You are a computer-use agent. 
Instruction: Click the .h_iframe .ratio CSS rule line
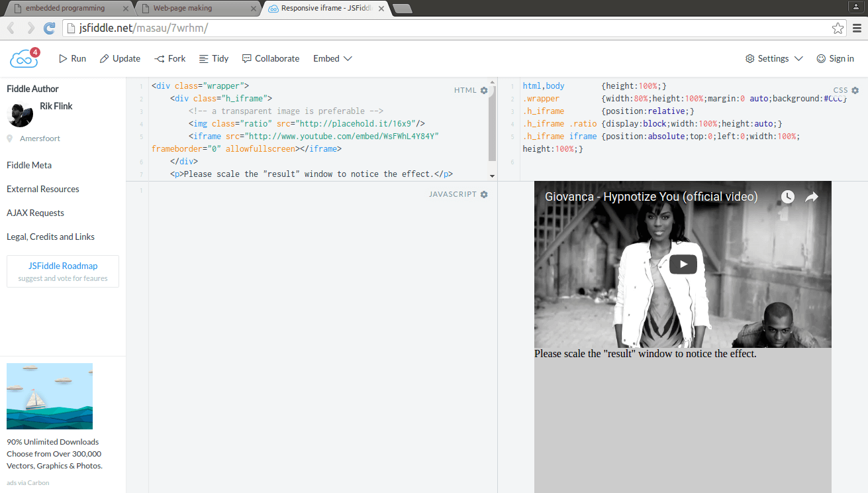[x=653, y=124]
